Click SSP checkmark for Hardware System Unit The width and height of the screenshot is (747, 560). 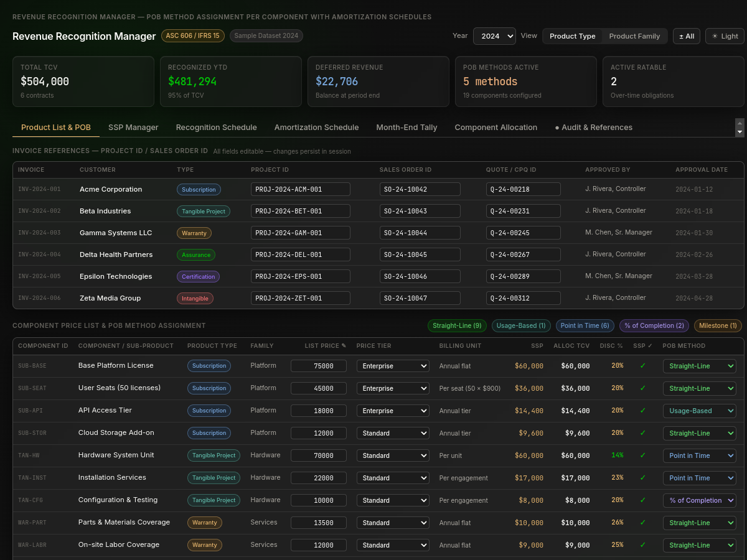coord(643,455)
